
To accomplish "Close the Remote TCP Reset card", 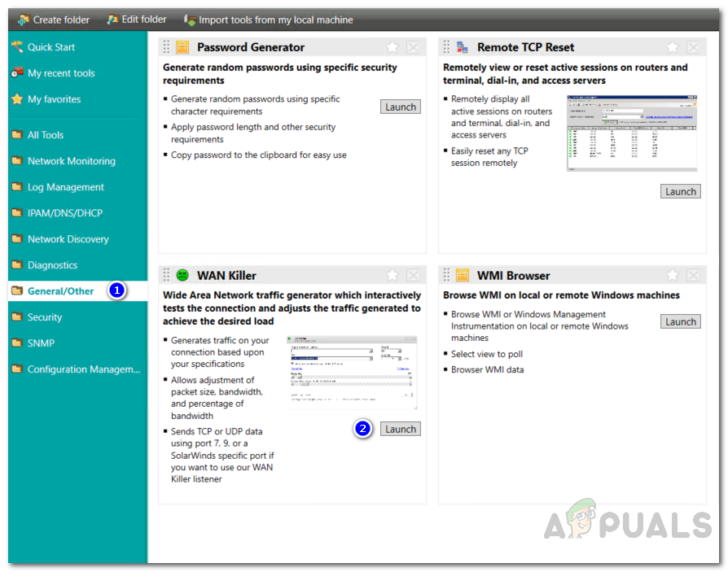I will 693,47.
